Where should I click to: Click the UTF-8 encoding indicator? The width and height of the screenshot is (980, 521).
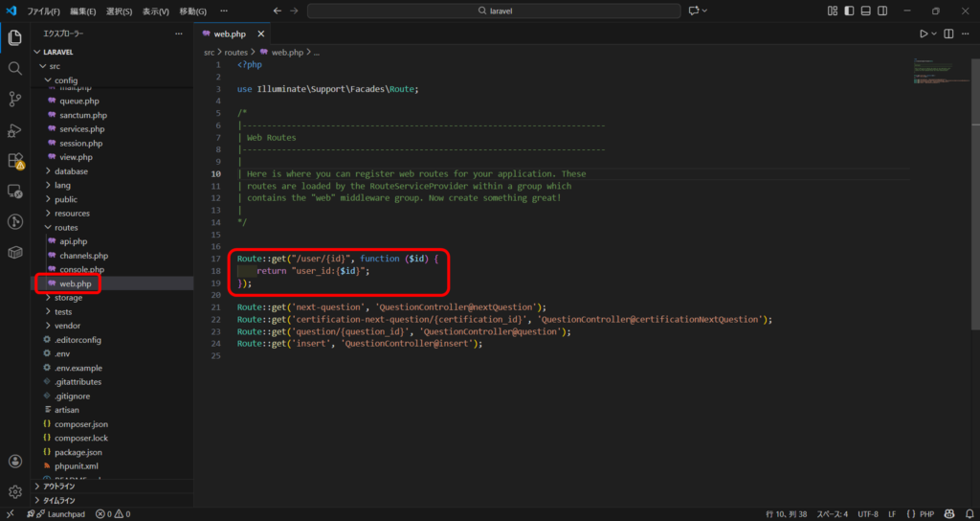(x=868, y=514)
